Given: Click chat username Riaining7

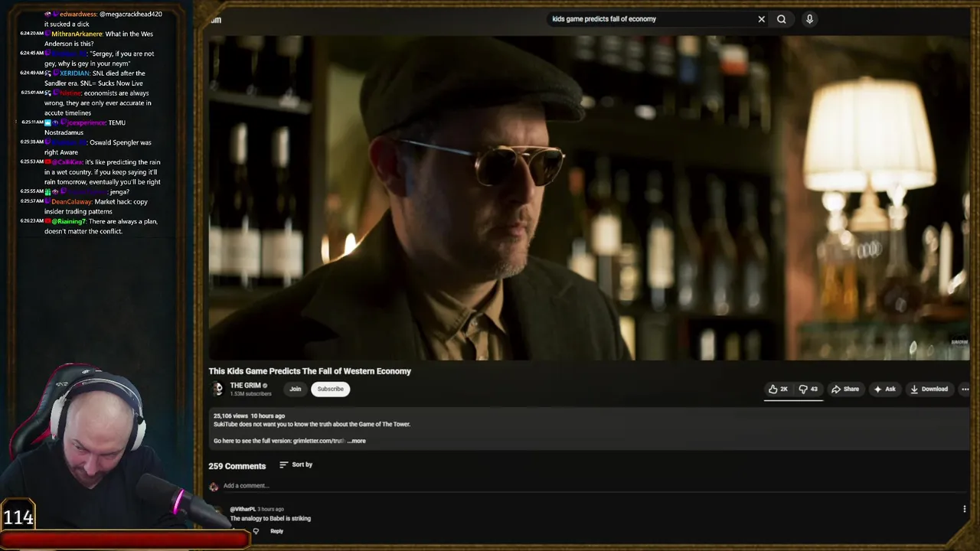Looking at the screenshot, I should 69,221.
